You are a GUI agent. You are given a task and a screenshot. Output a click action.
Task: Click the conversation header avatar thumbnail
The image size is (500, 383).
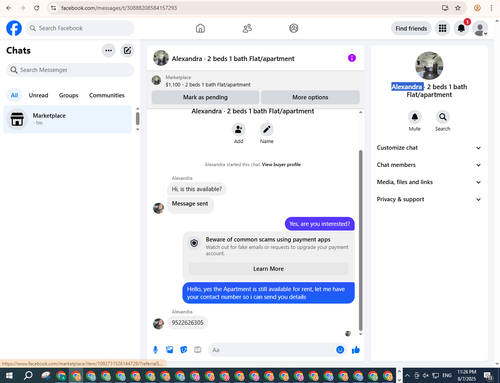tap(161, 58)
